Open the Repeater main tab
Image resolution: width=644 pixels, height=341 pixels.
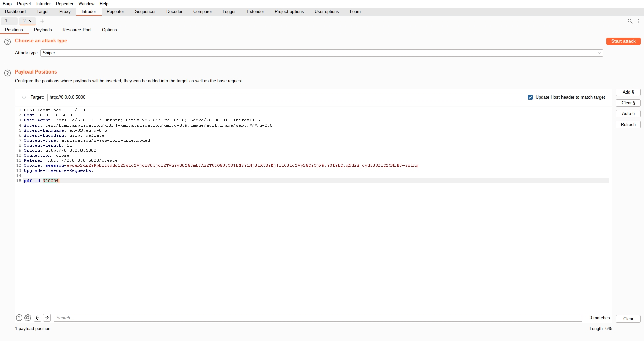point(115,12)
